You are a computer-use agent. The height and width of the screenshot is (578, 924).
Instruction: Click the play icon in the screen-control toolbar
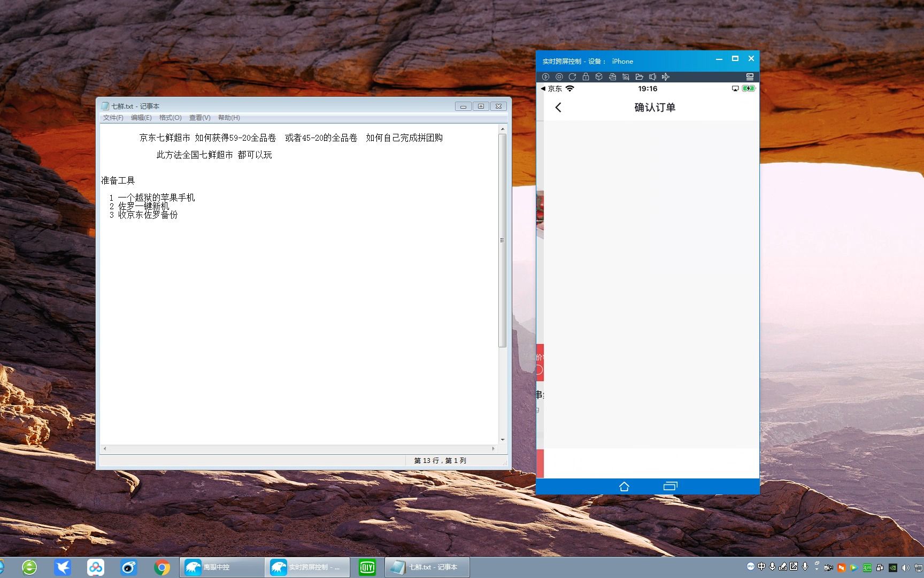[545, 77]
